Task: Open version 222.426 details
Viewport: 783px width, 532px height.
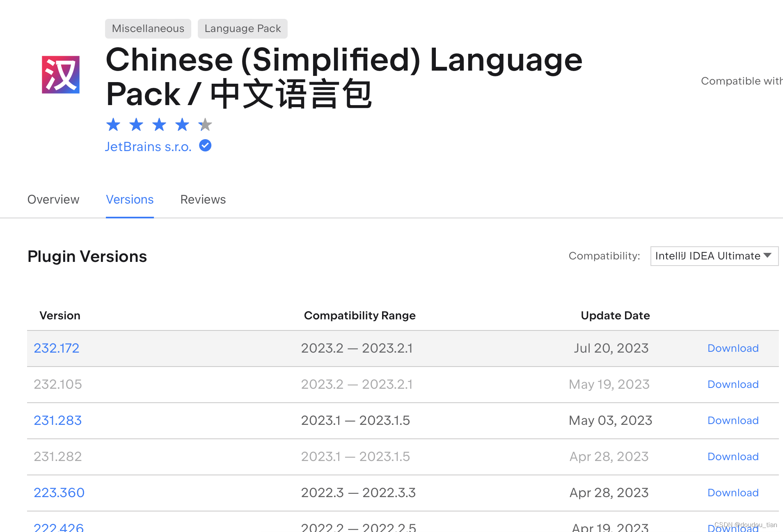Action: 59,527
